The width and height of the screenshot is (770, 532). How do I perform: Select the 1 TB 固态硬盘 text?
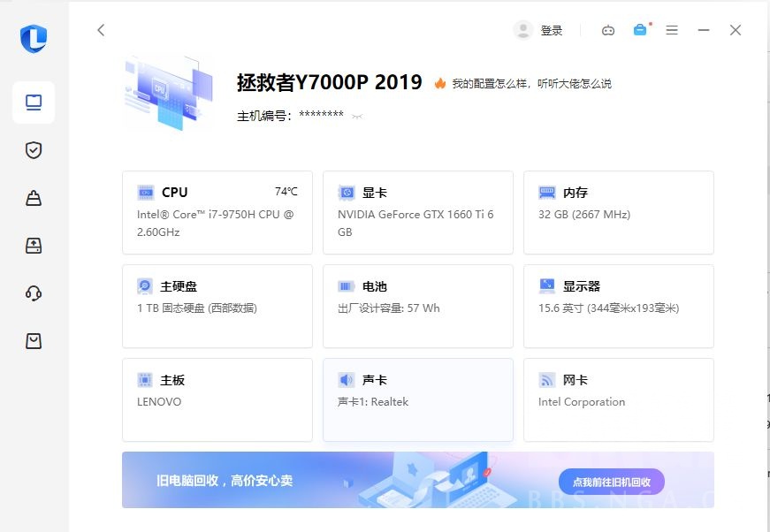[197, 308]
